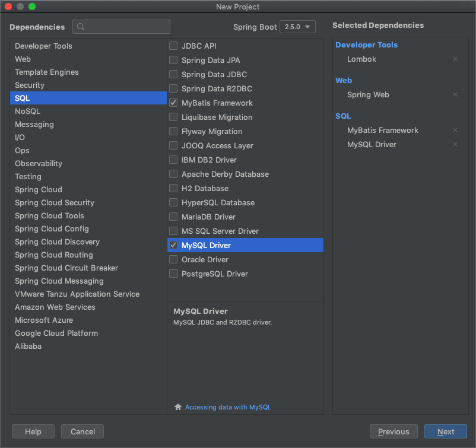Remove MyBatis Framework from selected dependencies

[x=455, y=130]
